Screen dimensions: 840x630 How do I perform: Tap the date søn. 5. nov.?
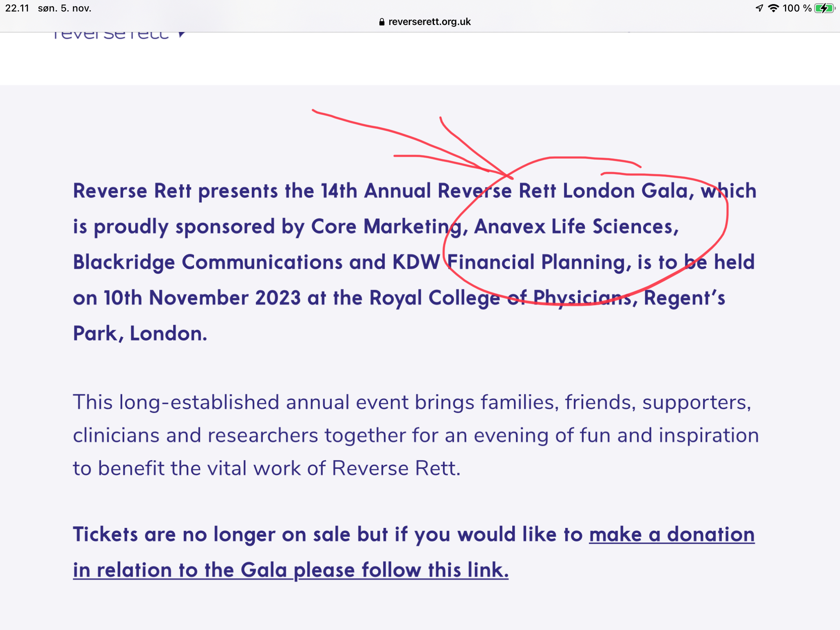[x=64, y=8]
